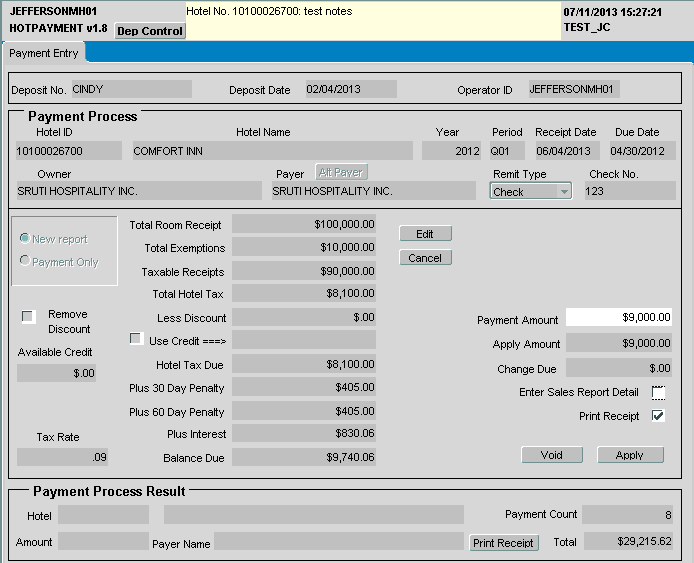This screenshot has height=563, width=694.
Task: Click the Apply button
Action: 630,455
